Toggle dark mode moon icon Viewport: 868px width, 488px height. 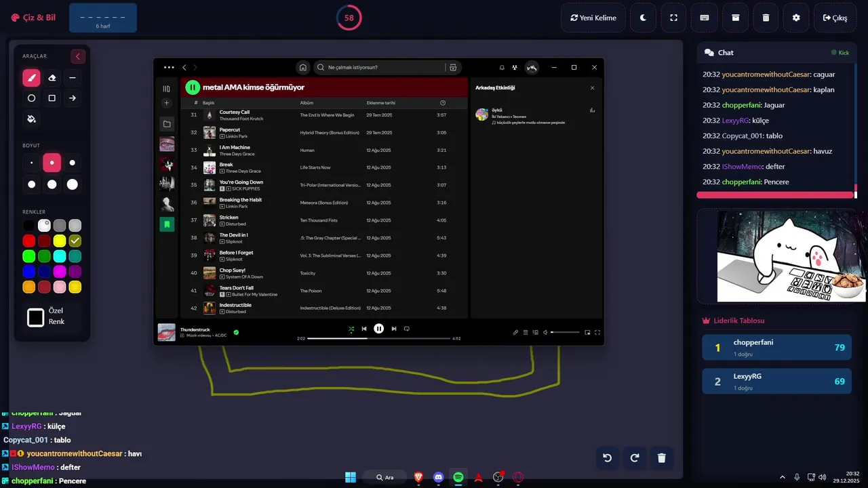tap(643, 18)
